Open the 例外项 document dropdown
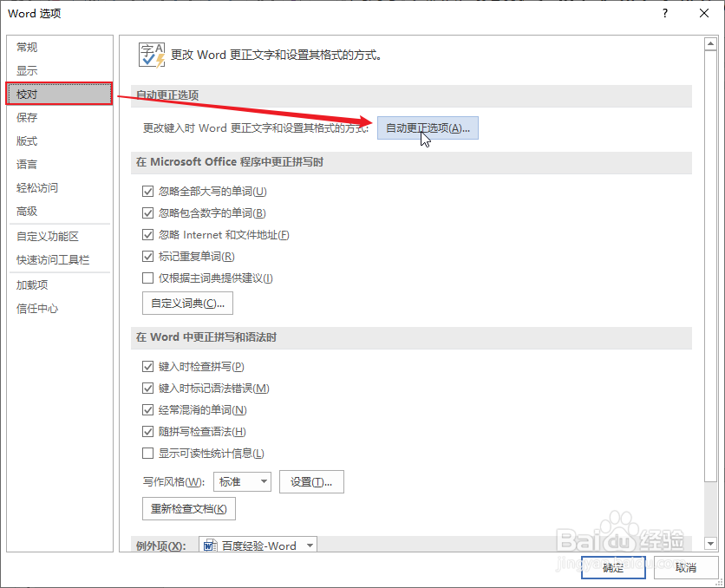 258,546
